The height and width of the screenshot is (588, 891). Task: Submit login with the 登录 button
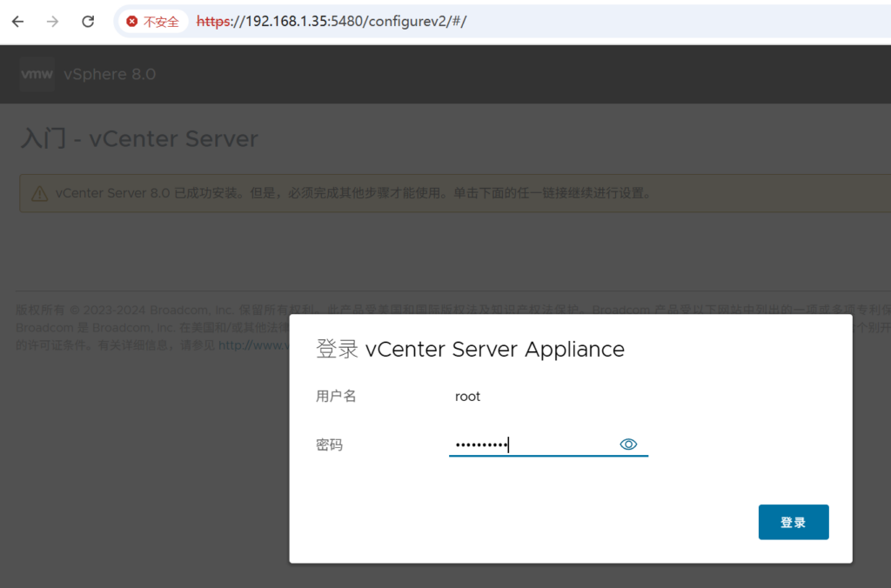click(x=794, y=522)
